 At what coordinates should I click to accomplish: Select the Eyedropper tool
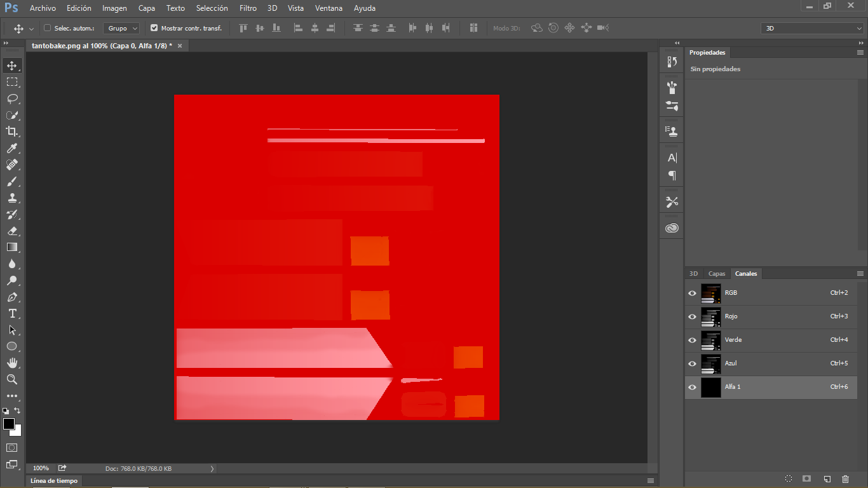(12, 148)
